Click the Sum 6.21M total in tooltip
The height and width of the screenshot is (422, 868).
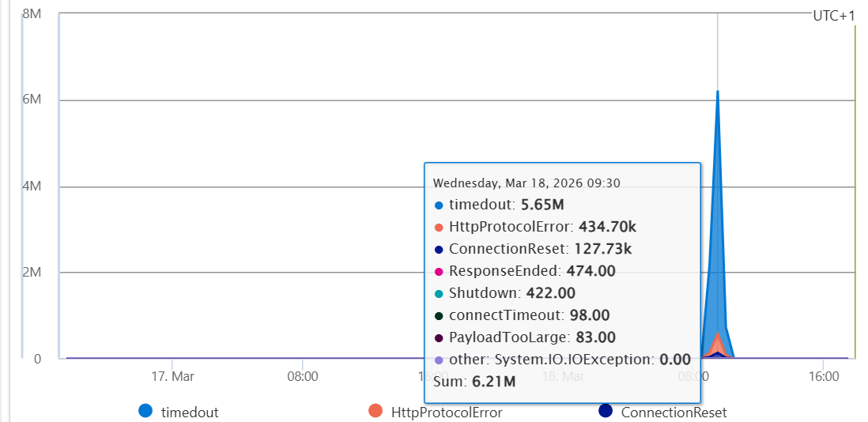(474, 382)
